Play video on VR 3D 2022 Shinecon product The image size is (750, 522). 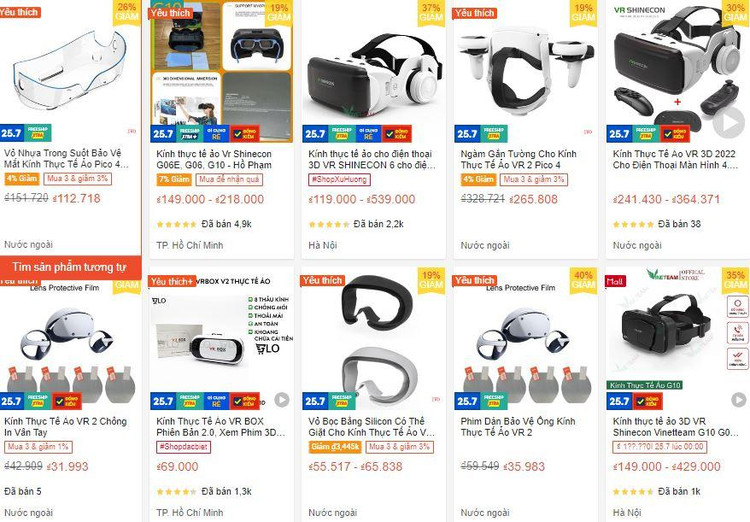[x=728, y=122]
